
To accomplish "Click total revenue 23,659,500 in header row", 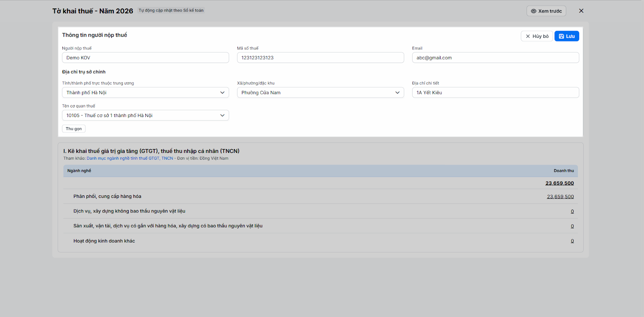I will click(x=559, y=183).
